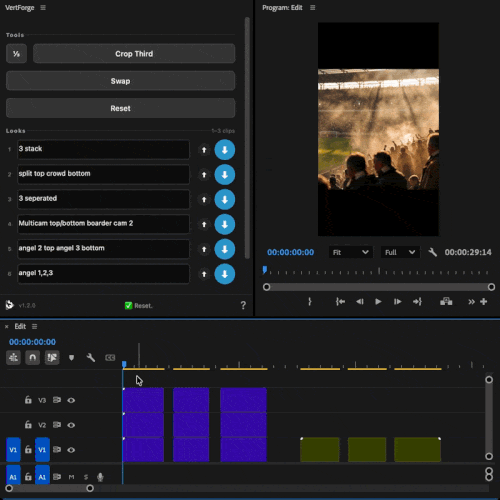This screenshot has width=500, height=500.
Task: Click the VertForge panel vertical scrollbar
Action: tap(247, 138)
